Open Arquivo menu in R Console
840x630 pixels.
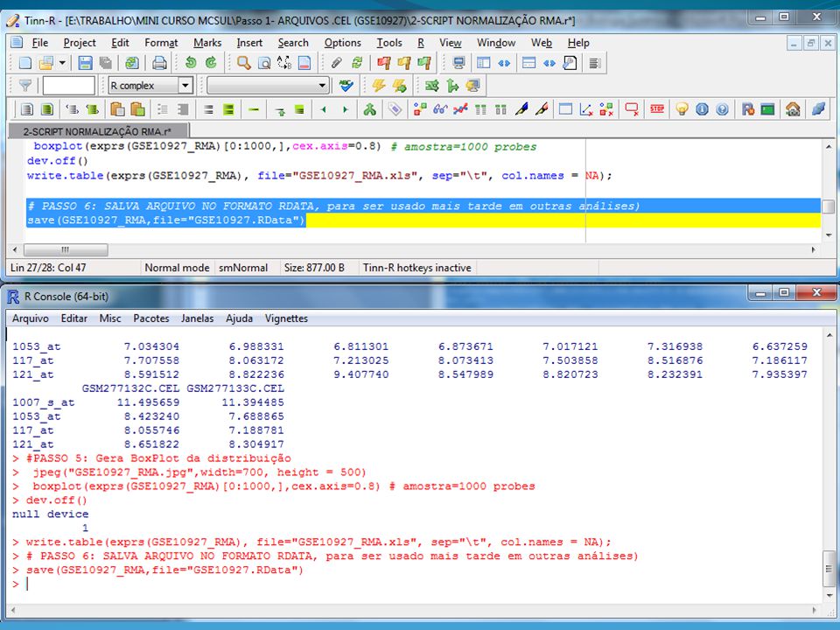click(x=30, y=318)
